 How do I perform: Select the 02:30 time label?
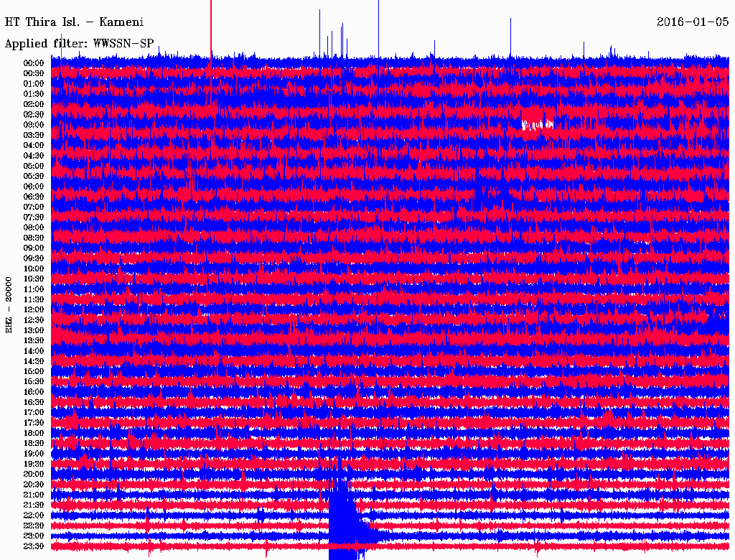pos(34,114)
